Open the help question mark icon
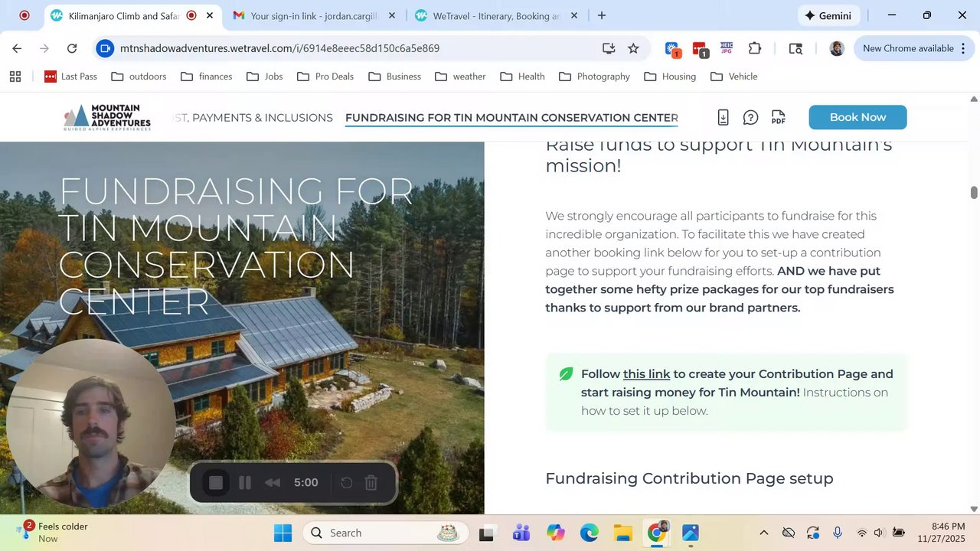 [750, 117]
